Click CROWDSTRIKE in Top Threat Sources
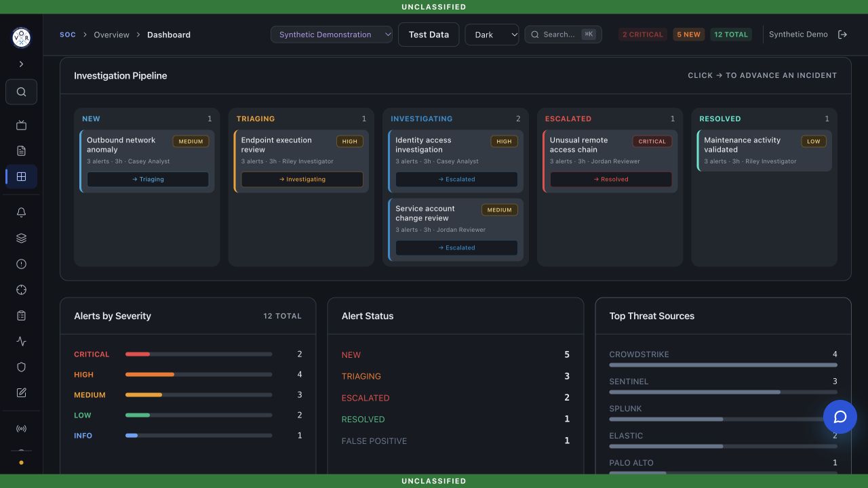Viewport: 868px width, 488px height. click(x=639, y=354)
